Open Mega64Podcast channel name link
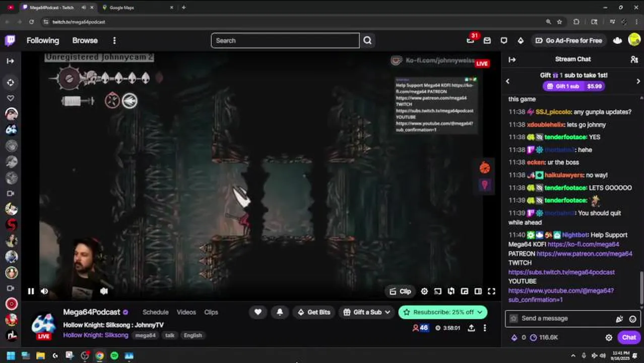The width and height of the screenshot is (644, 363). [x=92, y=312]
